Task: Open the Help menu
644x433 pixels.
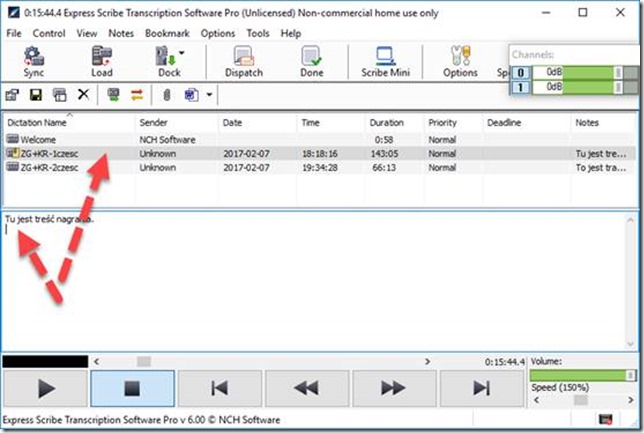Action: (x=291, y=33)
